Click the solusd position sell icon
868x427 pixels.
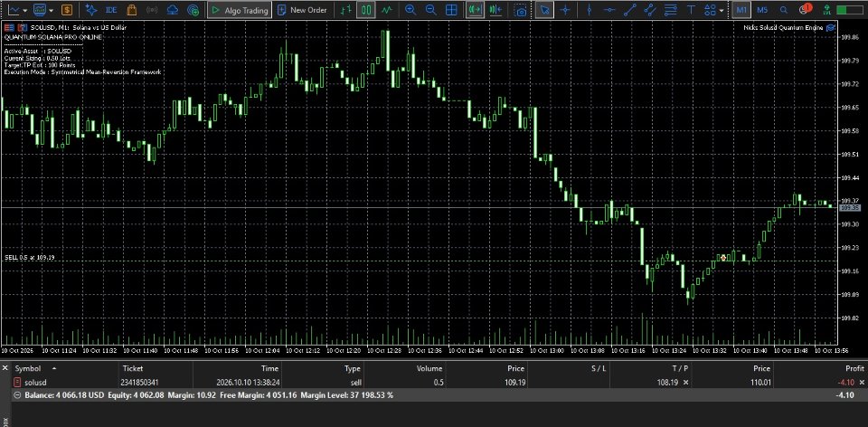[x=17, y=382]
